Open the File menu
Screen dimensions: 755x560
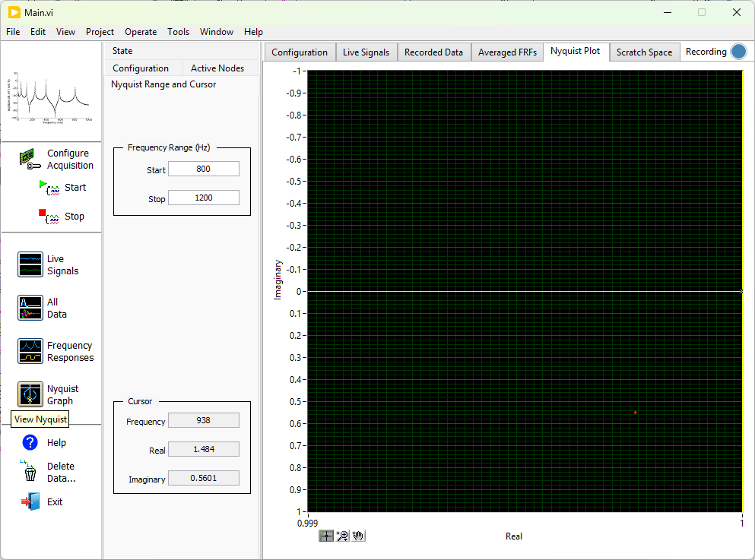[x=13, y=32]
